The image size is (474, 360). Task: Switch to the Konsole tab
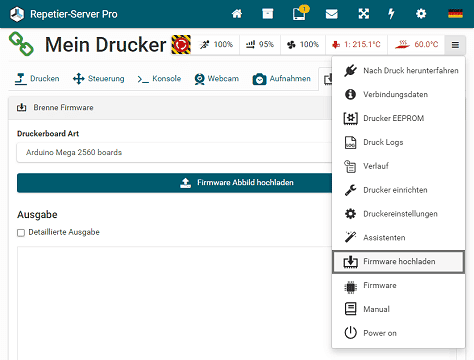tap(159, 79)
